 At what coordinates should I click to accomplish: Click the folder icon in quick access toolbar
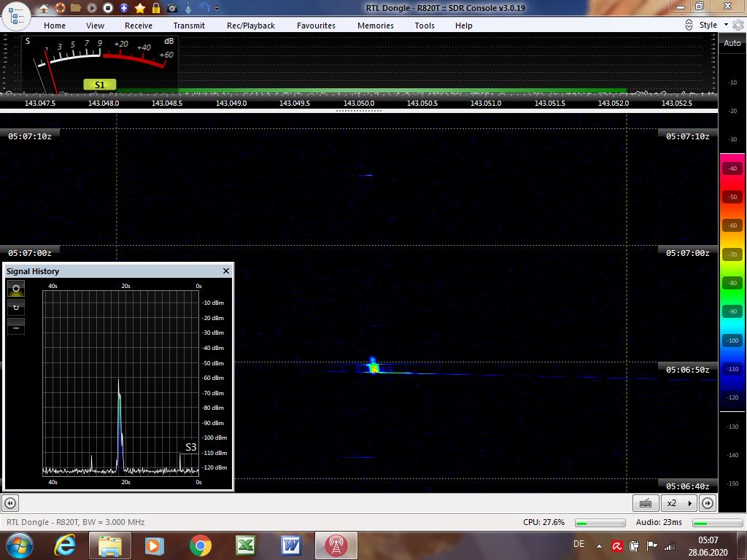pyautogui.click(x=76, y=7)
